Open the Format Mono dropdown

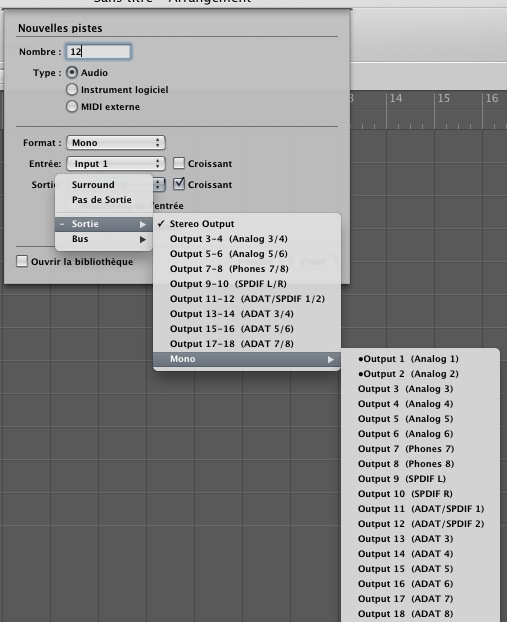point(116,143)
